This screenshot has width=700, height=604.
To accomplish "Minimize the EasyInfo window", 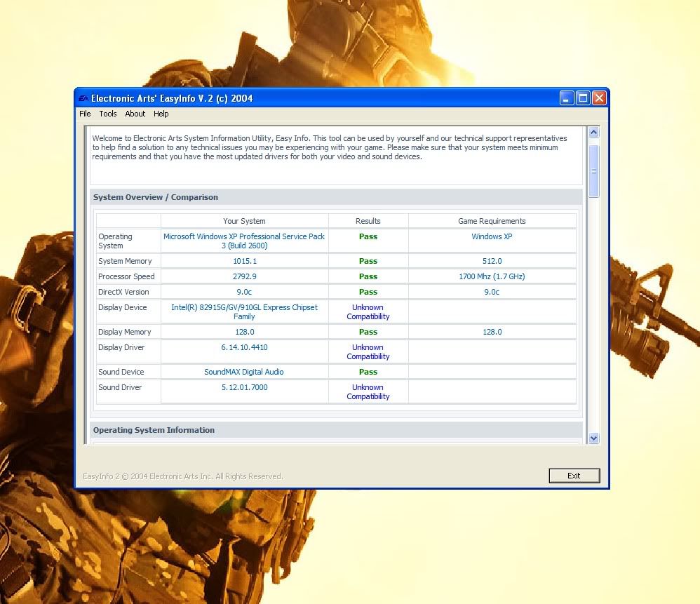I will point(567,98).
